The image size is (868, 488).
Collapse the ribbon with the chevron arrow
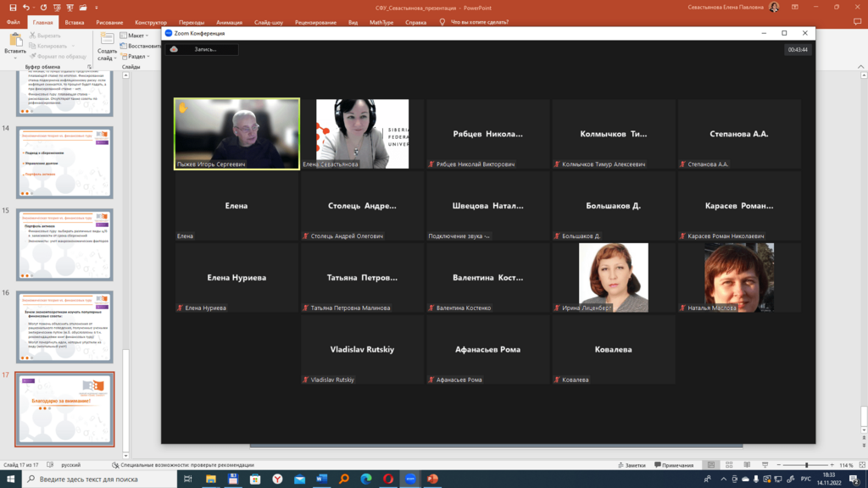[x=861, y=67]
